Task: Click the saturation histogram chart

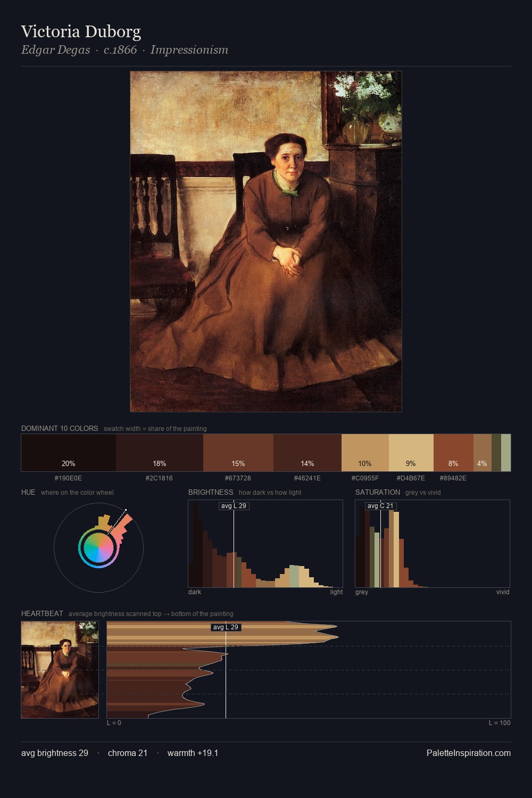Action: tap(433, 544)
